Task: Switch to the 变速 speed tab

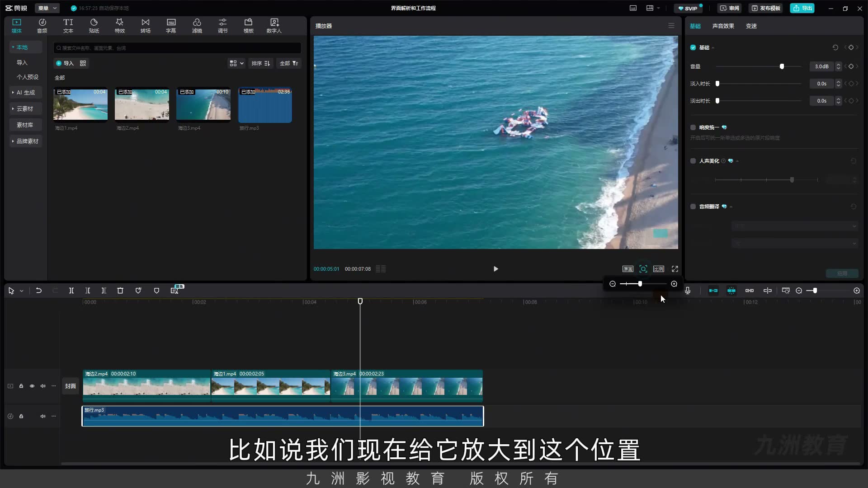Action: tap(751, 26)
